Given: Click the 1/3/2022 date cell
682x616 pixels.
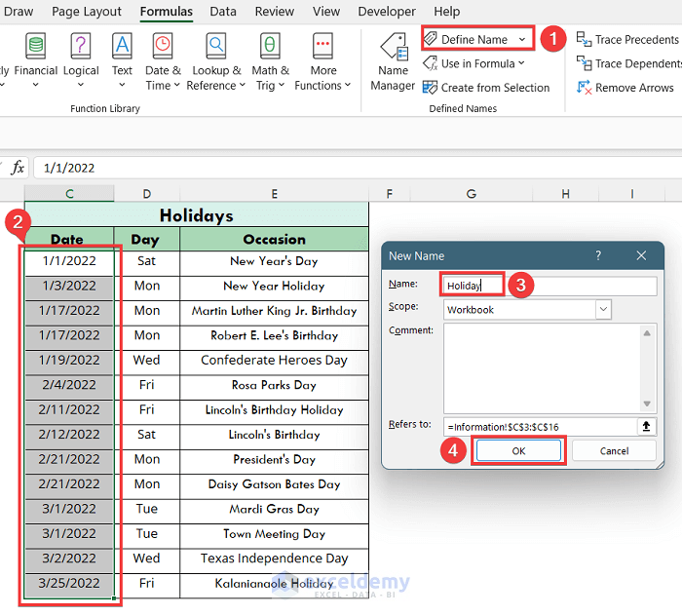Looking at the screenshot, I should (x=69, y=286).
